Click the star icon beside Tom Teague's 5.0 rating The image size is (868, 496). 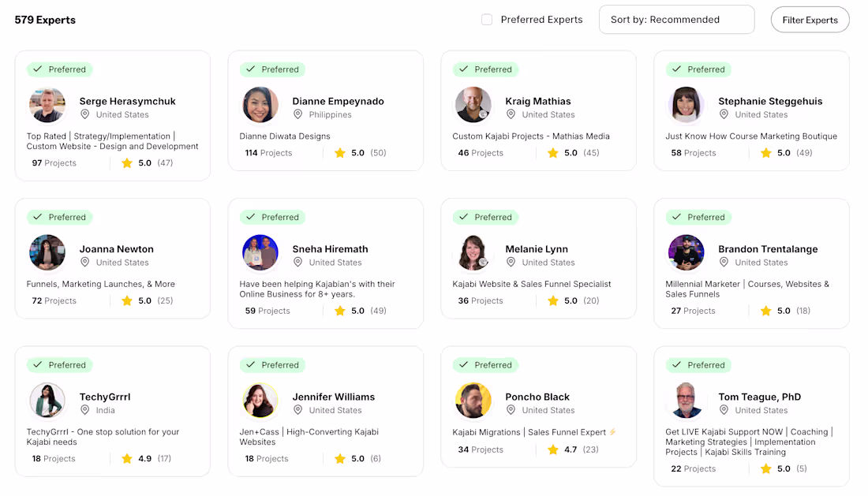click(x=765, y=468)
